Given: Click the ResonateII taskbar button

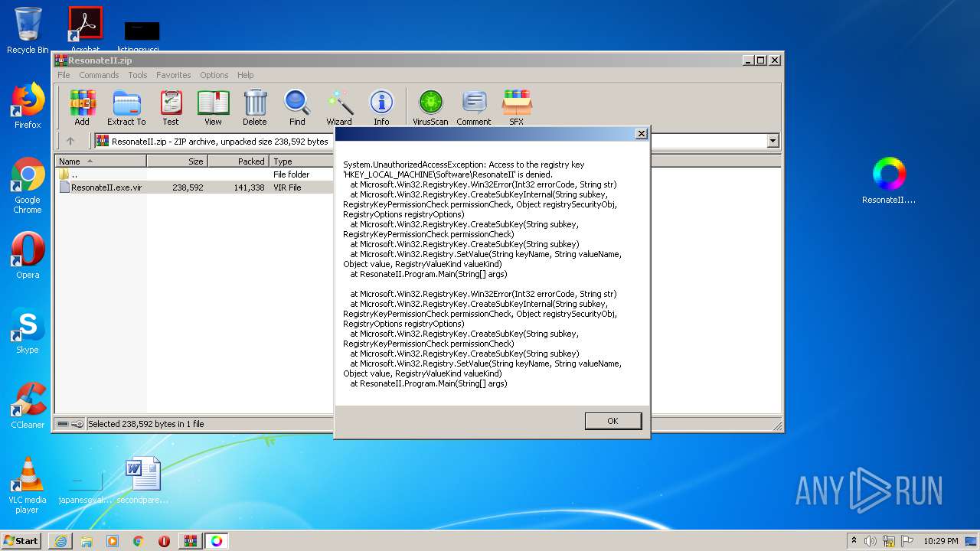Looking at the screenshot, I should point(217,541).
